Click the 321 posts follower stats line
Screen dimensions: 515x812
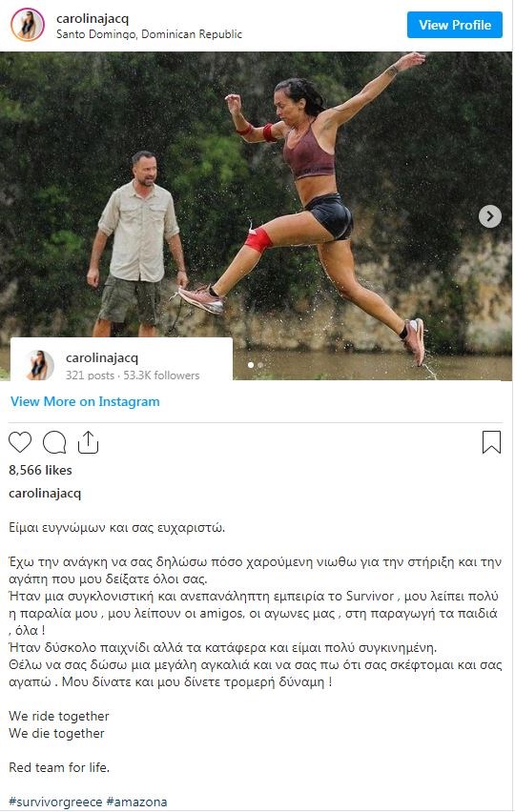pyautogui.click(x=133, y=375)
